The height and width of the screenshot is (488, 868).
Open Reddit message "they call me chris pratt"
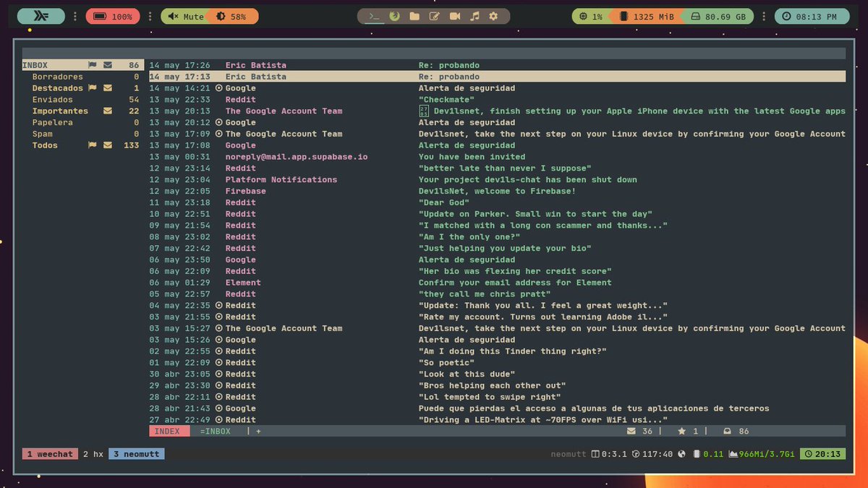(497, 294)
